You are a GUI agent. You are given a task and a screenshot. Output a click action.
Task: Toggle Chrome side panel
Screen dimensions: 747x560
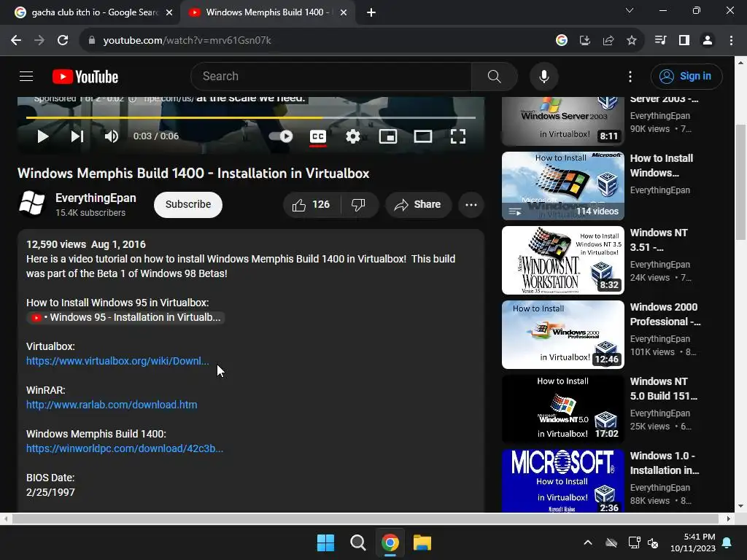[x=684, y=41]
